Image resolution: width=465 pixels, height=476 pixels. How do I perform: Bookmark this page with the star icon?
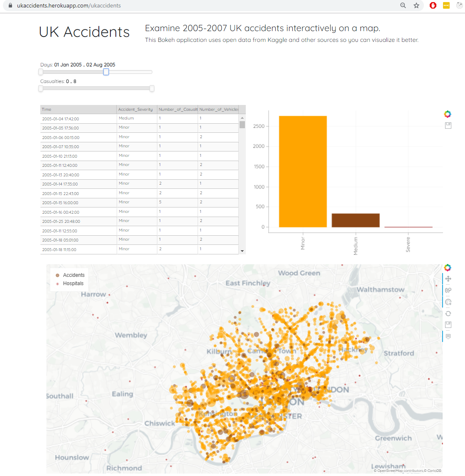coord(416,5)
